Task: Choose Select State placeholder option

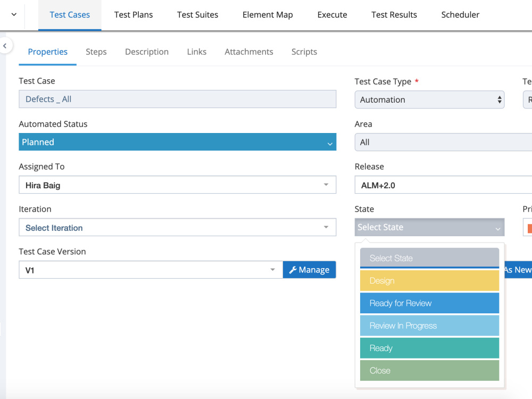Action: 429,258
